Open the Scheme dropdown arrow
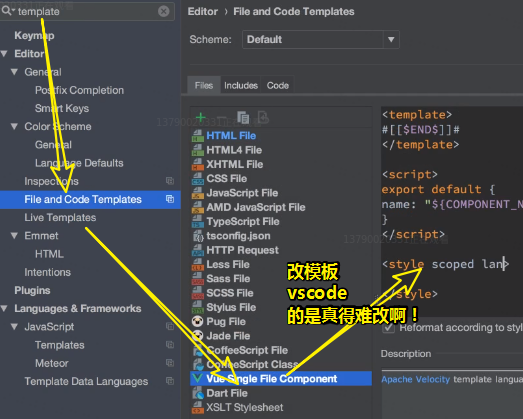The height and width of the screenshot is (419, 523). [391, 39]
